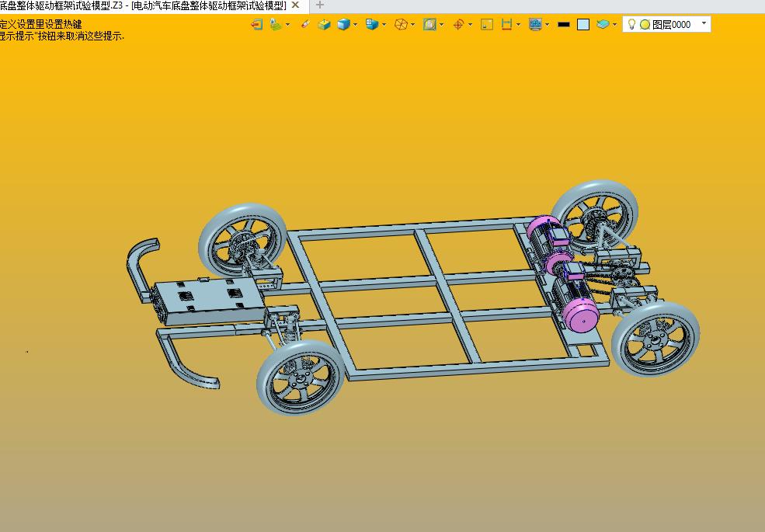
Task: Click the blue view orientation cube icon
Action: [x=372, y=24]
